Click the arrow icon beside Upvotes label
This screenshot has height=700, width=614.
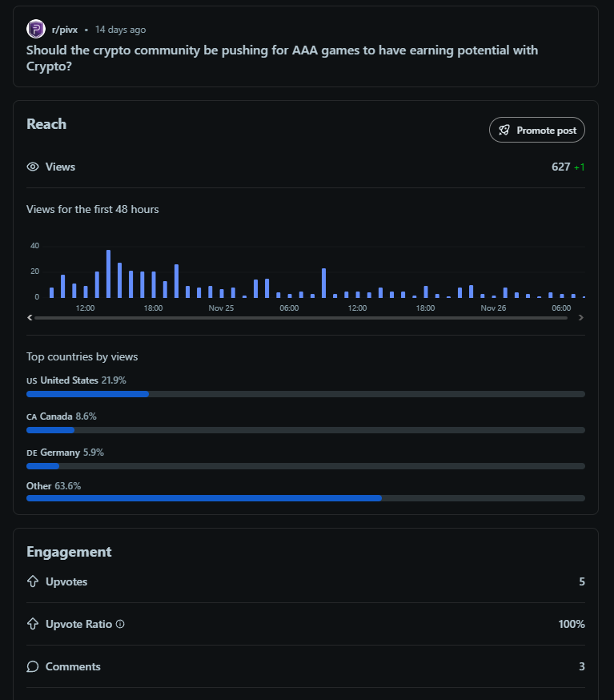pyautogui.click(x=33, y=581)
